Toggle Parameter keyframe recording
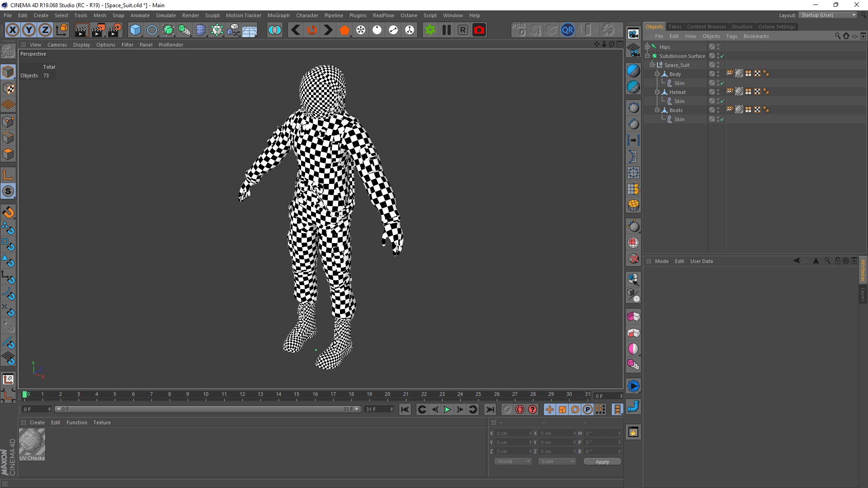The image size is (868, 488). click(587, 409)
